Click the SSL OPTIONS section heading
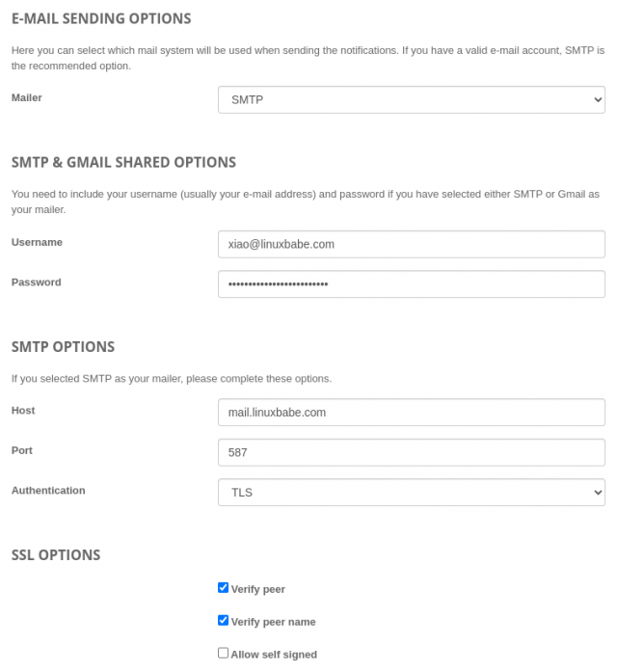The width and height of the screenshot is (617, 672). click(56, 555)
